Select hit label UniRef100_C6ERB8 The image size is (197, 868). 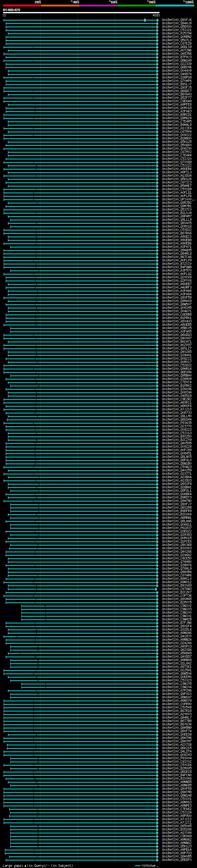177,315
